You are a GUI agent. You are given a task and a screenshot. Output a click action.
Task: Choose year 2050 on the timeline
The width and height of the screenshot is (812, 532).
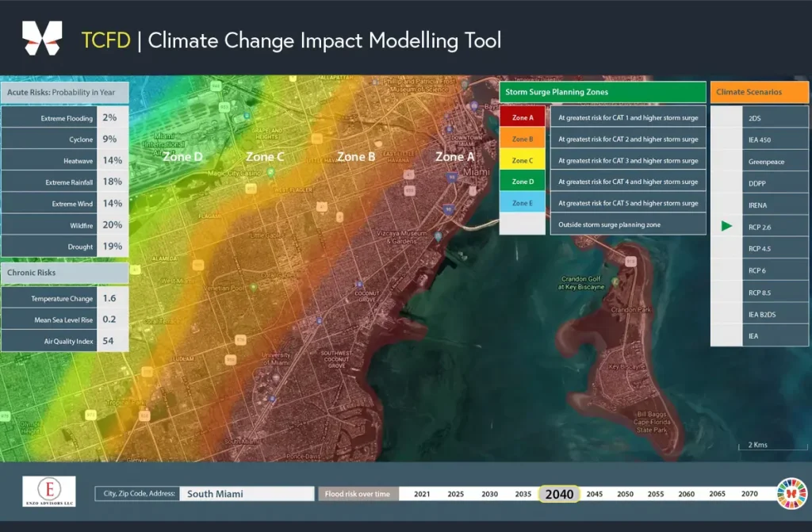point(625,494)
